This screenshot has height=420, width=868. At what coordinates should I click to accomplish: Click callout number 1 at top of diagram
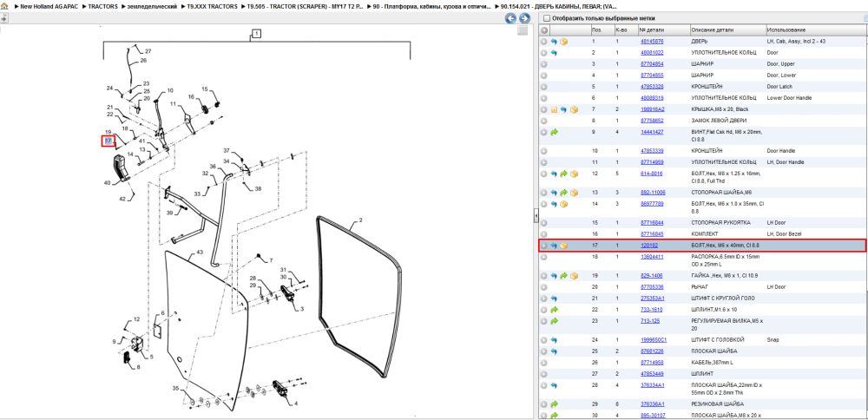click(x=256, y=34)
